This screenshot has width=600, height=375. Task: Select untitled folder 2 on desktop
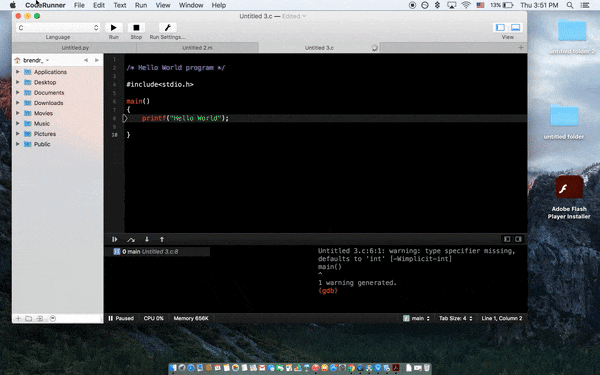click(572, 36)
